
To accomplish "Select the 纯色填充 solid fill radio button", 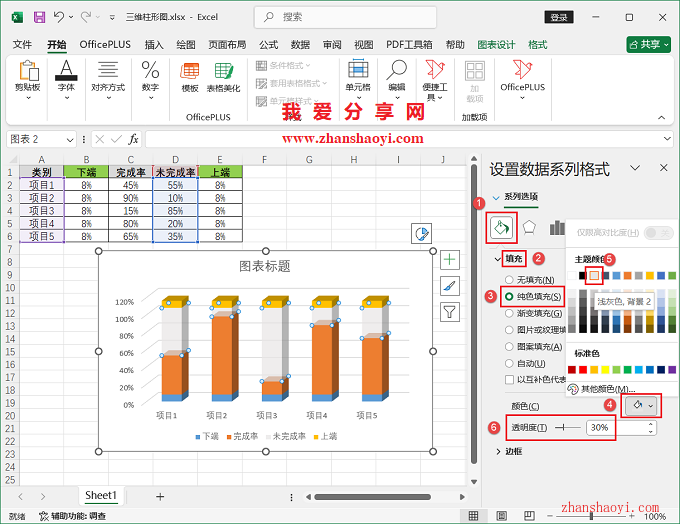I will (x=510, y=297).
